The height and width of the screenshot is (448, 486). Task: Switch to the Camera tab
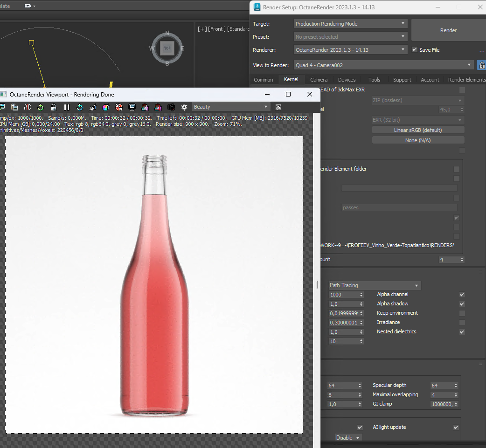coord(319,80)
